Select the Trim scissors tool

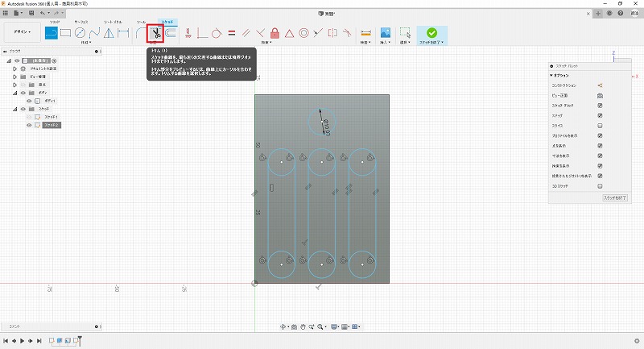click(x=155, y=33)
